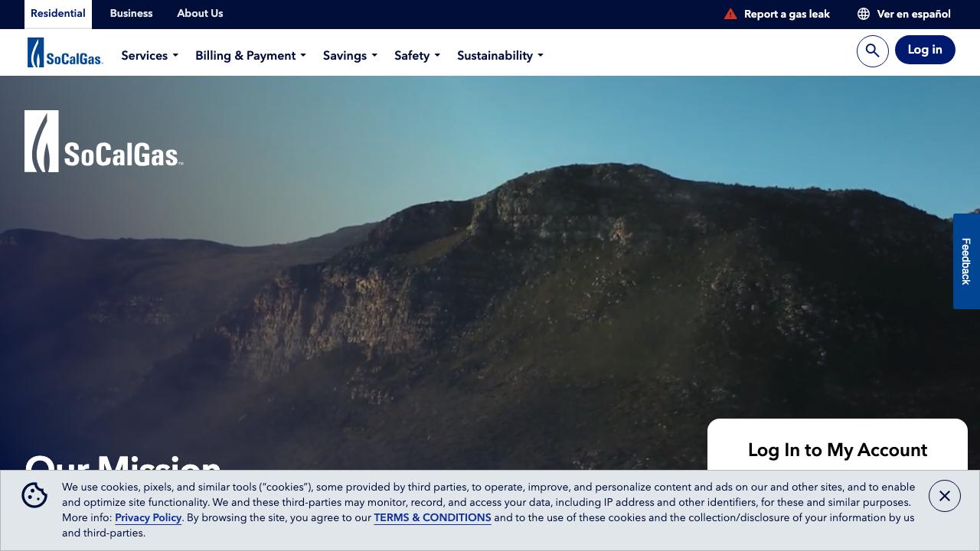Click the red gas leak warning icon
Image resolution: width=980 pixels, height=551 pixels.
tap(730, 14)
